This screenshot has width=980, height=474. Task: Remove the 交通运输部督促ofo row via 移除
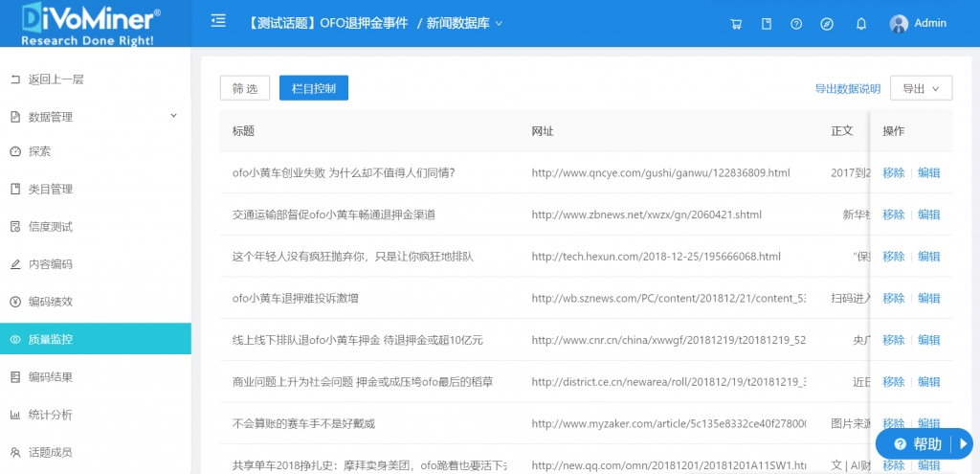[x=893, y=214]
